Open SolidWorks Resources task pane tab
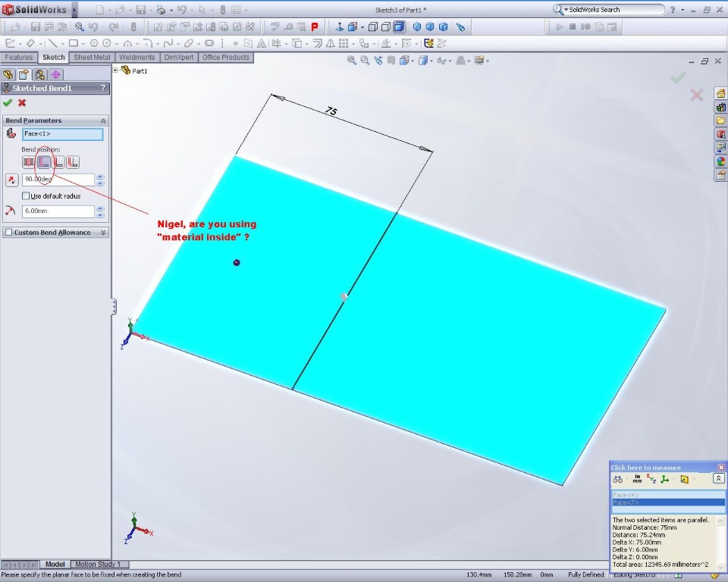Viewport: 728px width, 582px height. tap(720, 93)
